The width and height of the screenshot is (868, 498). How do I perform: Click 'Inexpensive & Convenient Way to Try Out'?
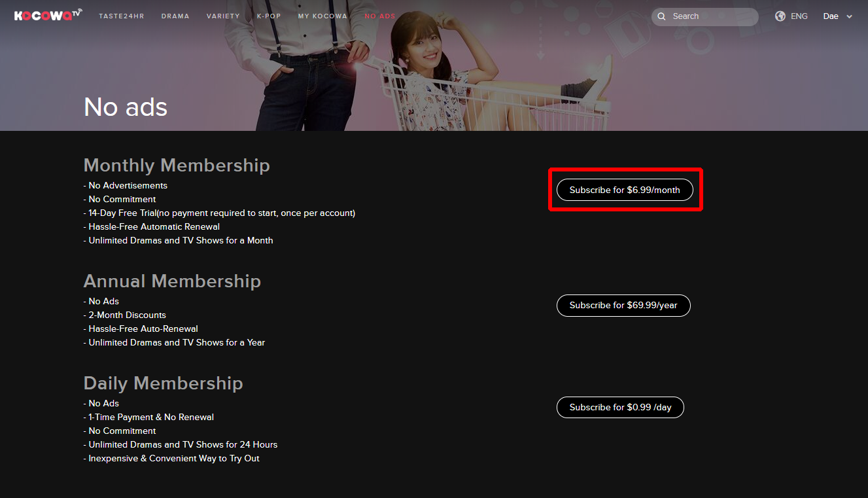(x=171, y=458)
